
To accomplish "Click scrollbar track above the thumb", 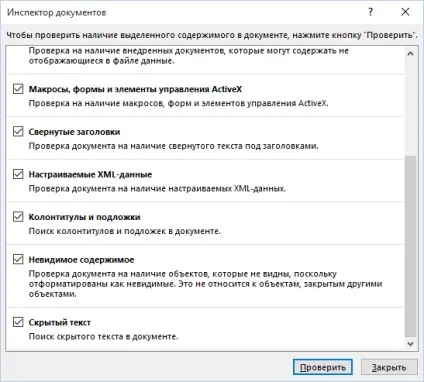I will 411,107.
